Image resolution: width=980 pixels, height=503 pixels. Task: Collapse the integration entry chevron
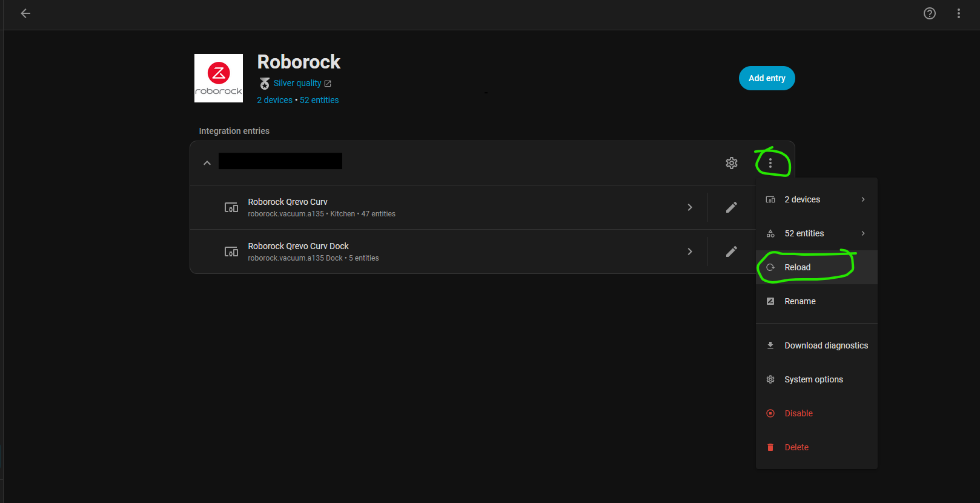[207, 163]
